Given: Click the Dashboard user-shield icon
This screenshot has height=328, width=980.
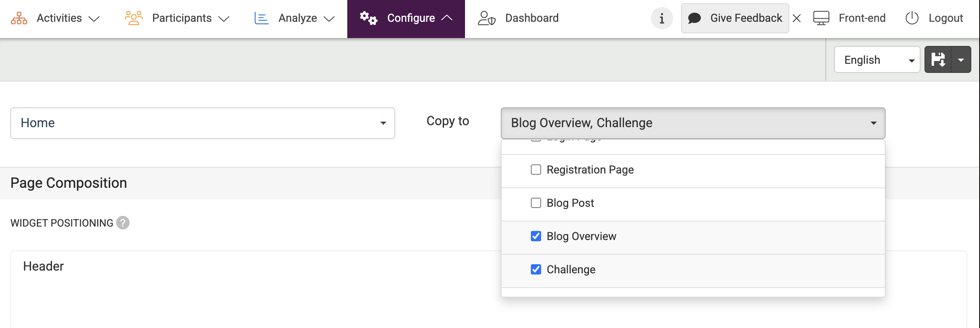Looking at the screenshot, I should tap(486, 18).
